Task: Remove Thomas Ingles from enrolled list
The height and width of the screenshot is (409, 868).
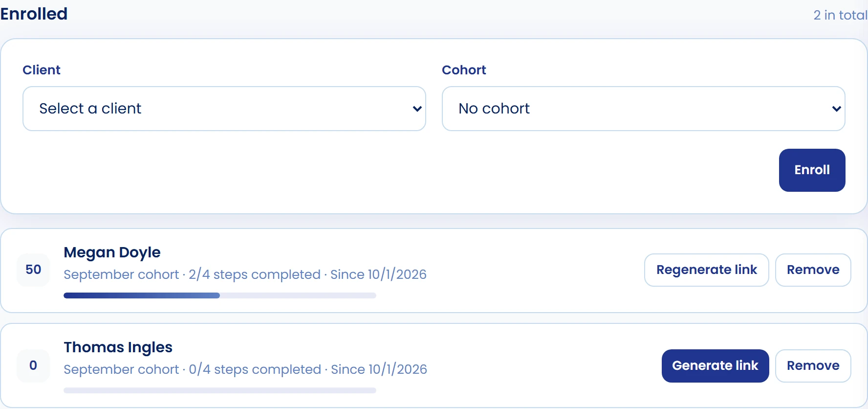Action: point(813,366)
